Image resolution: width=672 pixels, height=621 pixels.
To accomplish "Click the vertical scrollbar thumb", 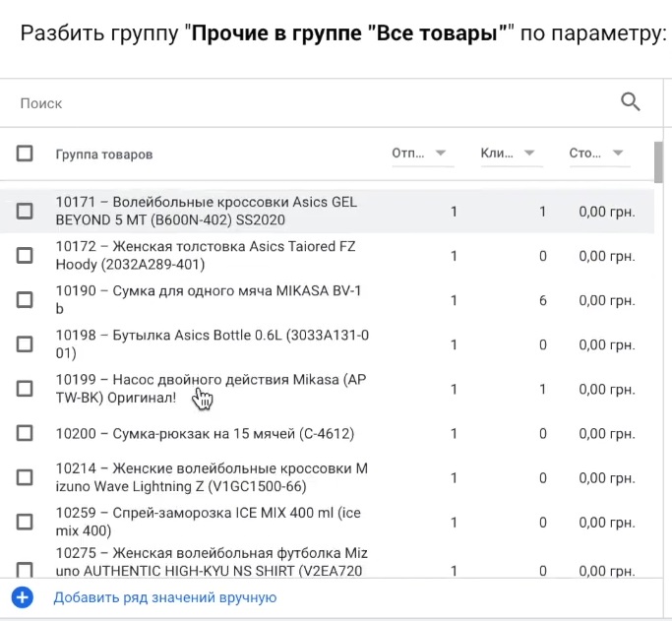I will 658,162.
